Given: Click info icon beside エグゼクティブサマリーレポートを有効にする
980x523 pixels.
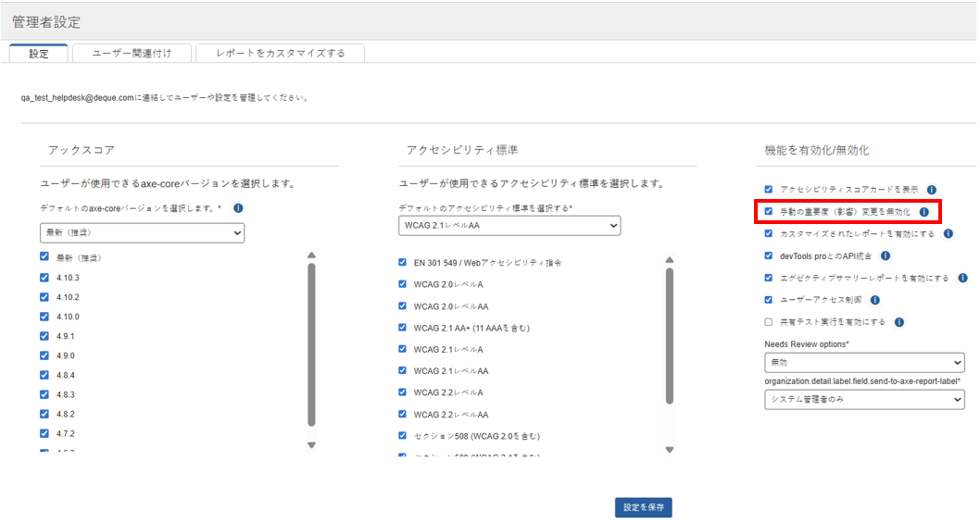Looking at the screenshot, I should 962,278.
